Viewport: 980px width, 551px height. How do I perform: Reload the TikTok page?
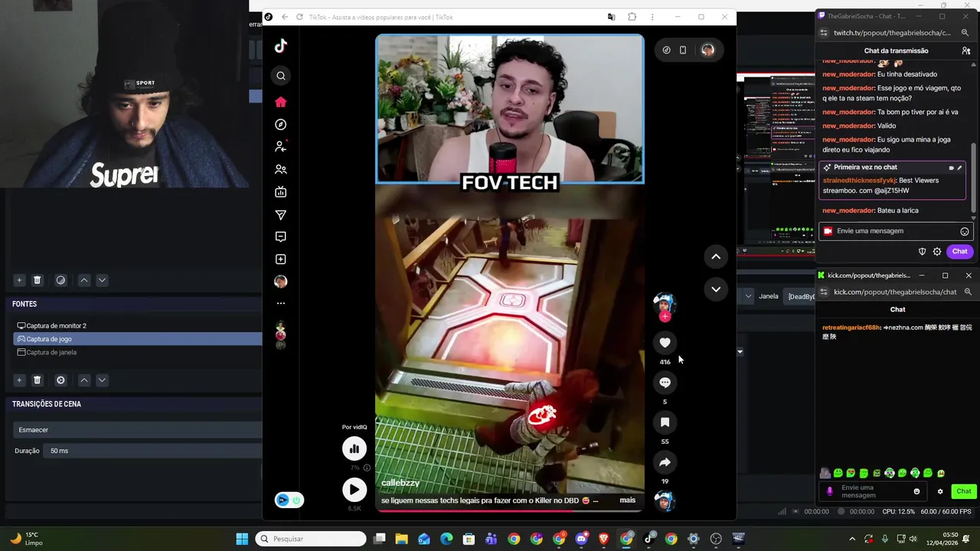click(299, 17)
